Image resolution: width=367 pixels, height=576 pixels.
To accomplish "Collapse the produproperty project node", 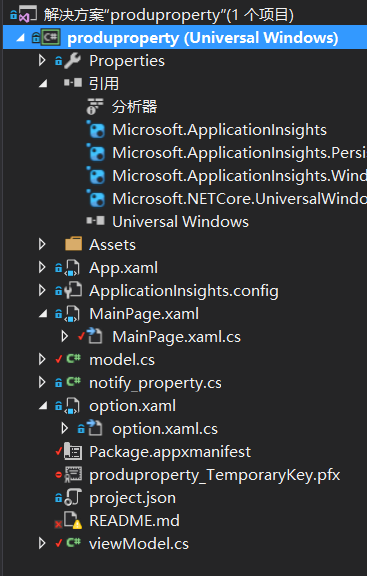I will pos(20,37).
